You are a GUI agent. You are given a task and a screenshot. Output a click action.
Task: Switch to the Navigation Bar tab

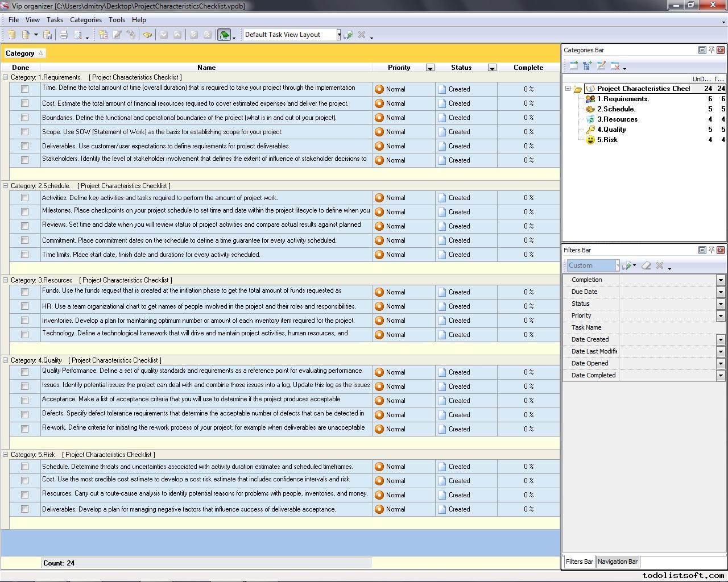tap(617, 562)
